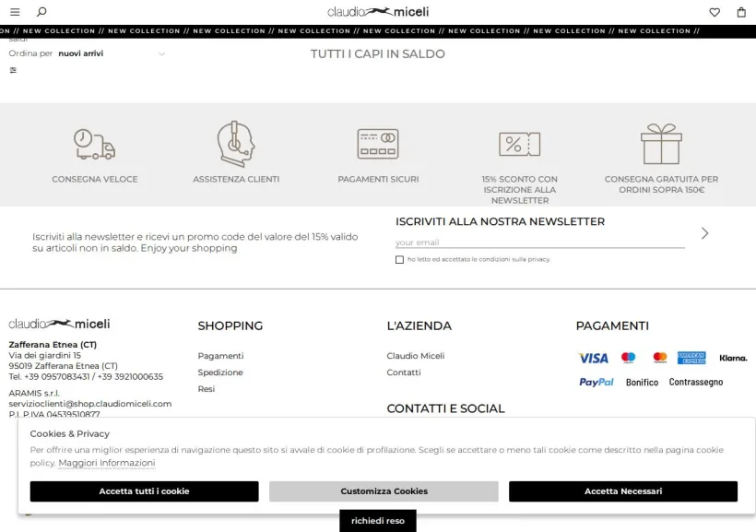Open the Pagamenti shopping link
This screenshot has height=532, width=756.
click(221, 356)
